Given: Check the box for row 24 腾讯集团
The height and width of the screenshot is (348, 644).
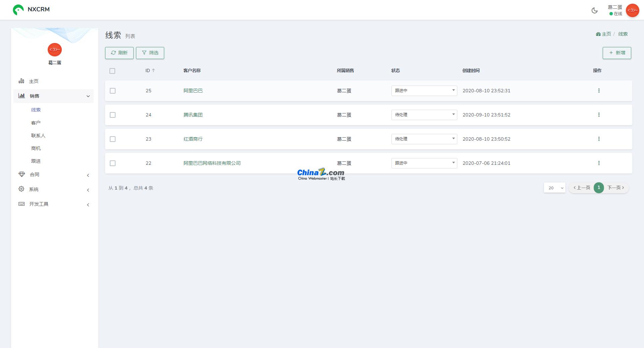Looking at the screenshot, I should 112,115.
